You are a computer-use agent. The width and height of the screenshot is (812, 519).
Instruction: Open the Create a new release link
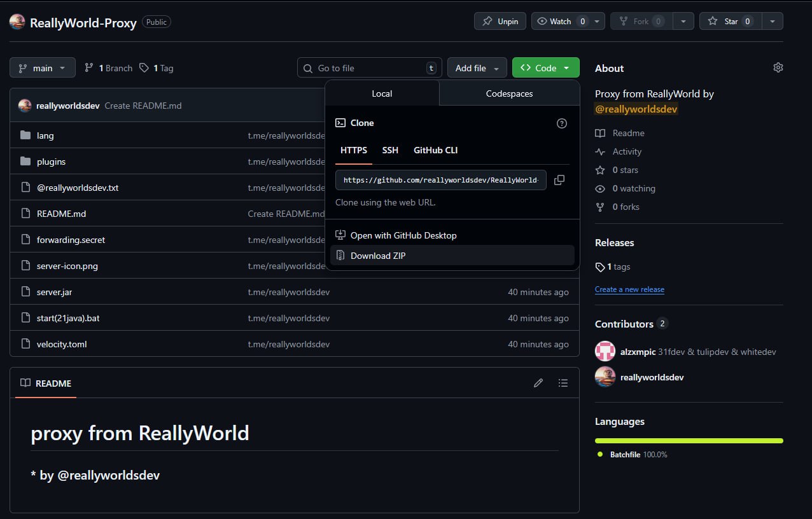pos(629,289)
